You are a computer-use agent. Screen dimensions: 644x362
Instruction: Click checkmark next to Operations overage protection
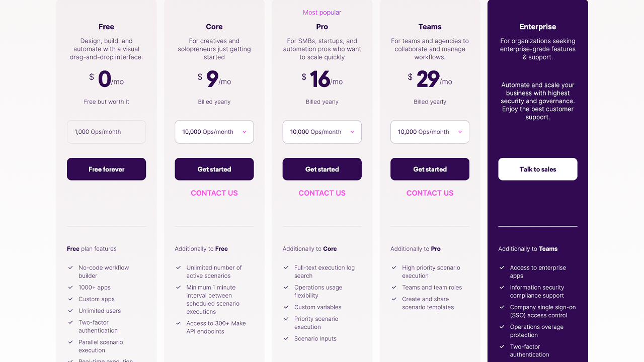(502, 327)
